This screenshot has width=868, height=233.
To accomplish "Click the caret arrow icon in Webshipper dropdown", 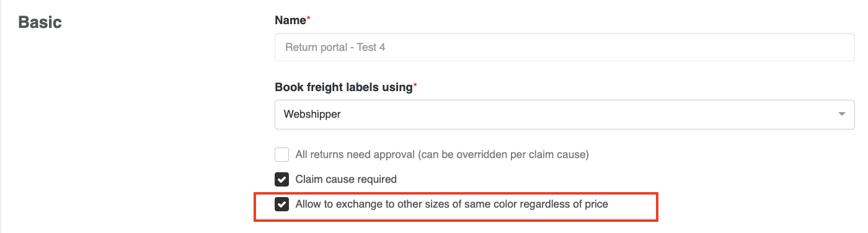I will [x=841, y=115].
